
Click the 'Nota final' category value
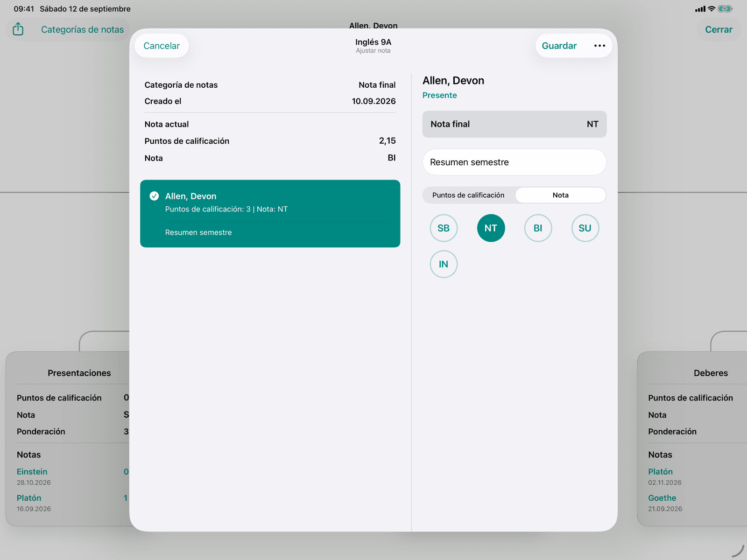377,85
